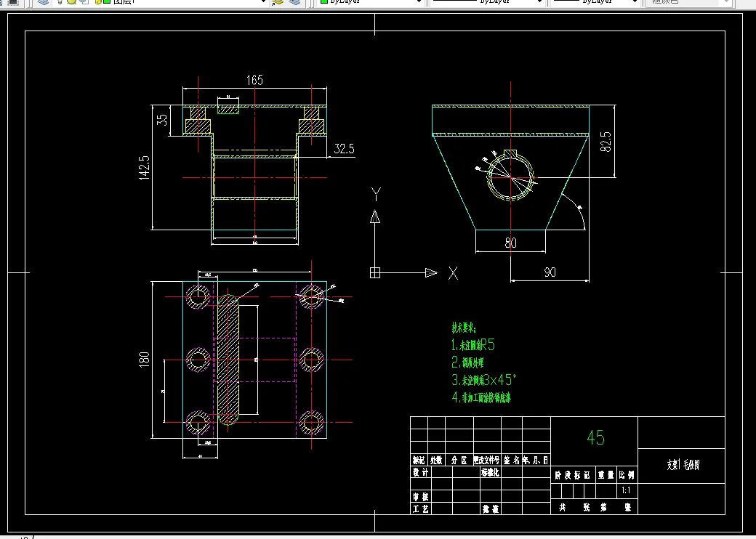Click the 比例 cell in title block
This screenshot has height=539, width=756.
[x=627, y=475]
